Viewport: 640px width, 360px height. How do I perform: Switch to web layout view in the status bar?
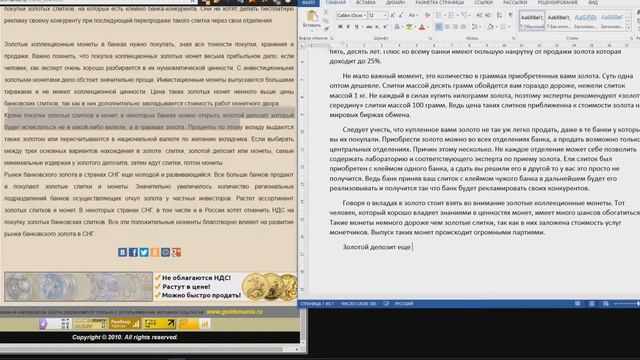[606, 304]
